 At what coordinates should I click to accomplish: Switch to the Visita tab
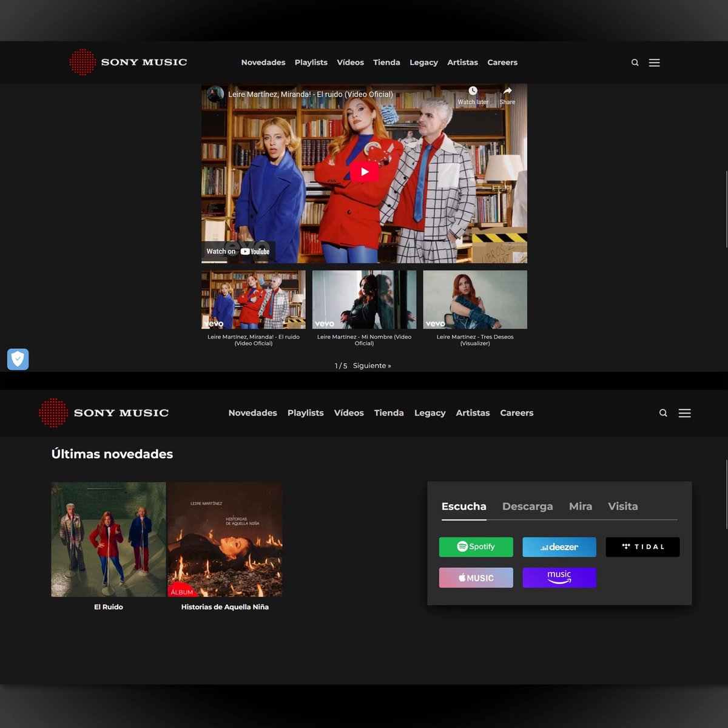(623, 507)
